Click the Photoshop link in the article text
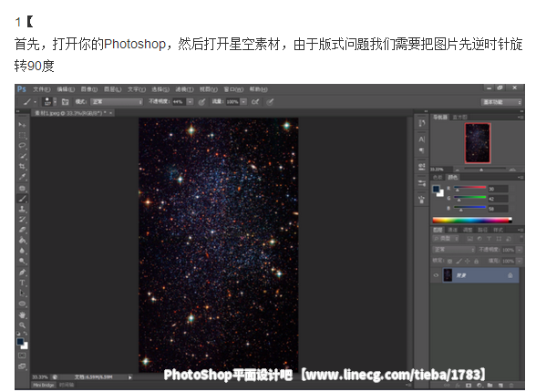The width and height of the screenshot is (536, 392). (135, 44)
